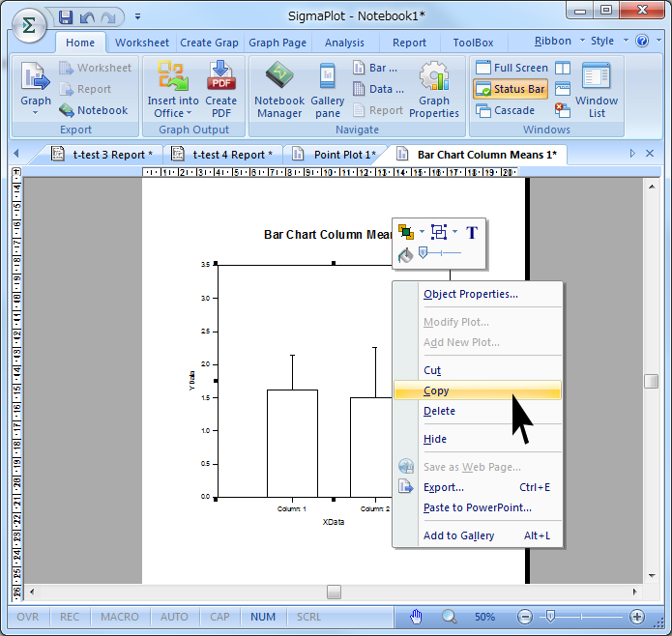The height and width of the screenshot is (636, 672).
Task: Click the fill color bucket in mini toolbar
Action: point(405,255)
